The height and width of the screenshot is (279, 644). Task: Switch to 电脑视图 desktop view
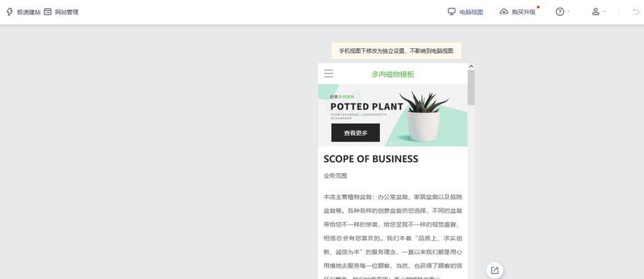(x=471, y=13)
